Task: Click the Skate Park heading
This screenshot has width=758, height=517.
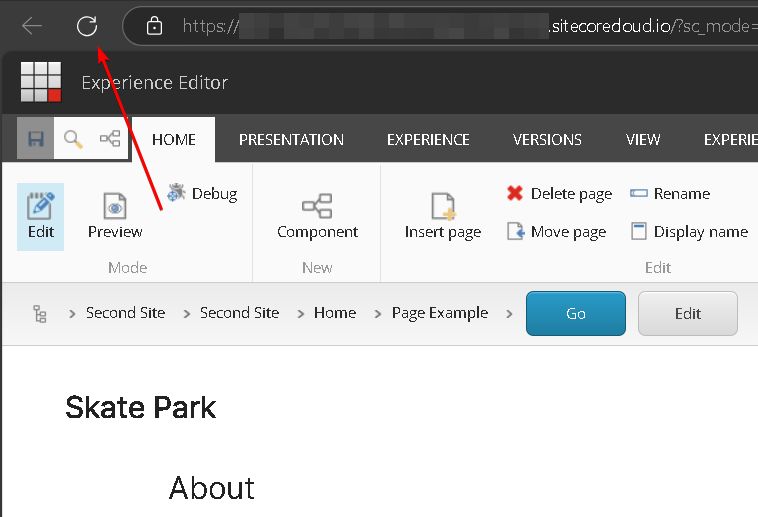Action: point(141,407)
